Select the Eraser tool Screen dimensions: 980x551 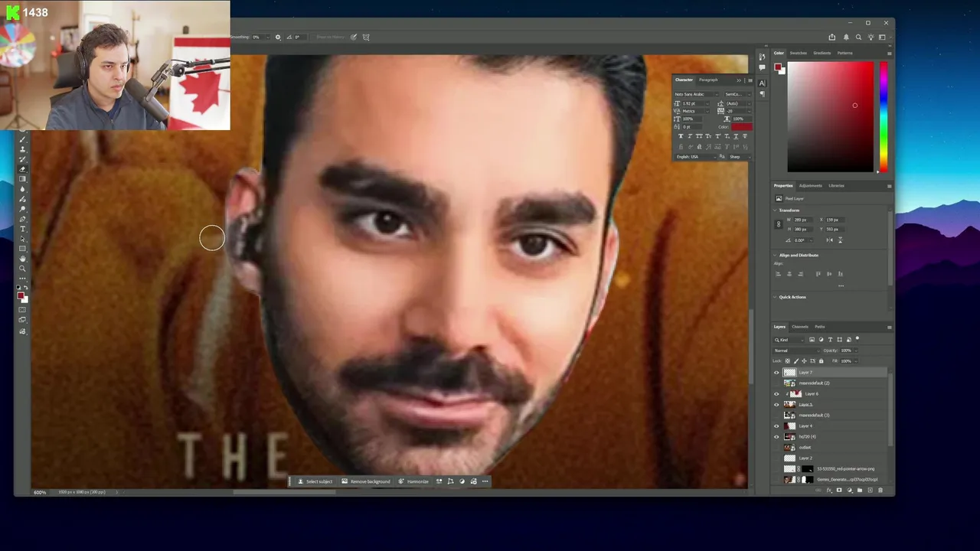(22, 169)
